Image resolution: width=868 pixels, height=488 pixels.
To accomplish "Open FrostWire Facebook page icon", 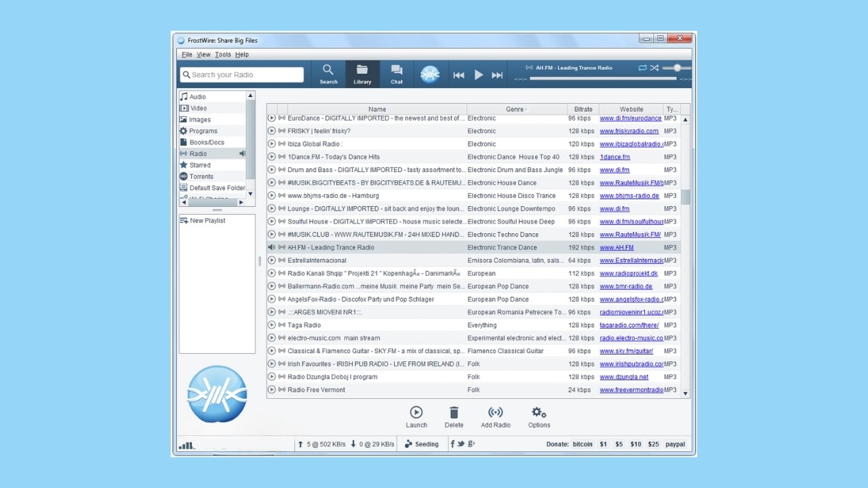I will 453,445.
